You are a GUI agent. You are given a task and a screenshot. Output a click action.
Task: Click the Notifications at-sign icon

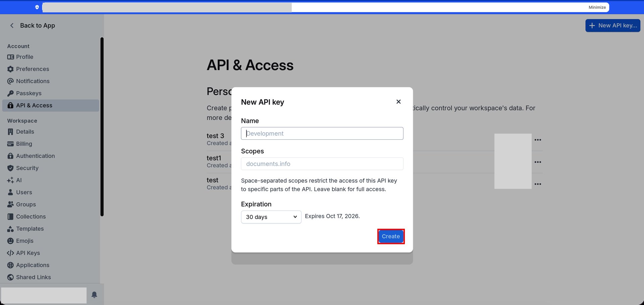tap(10, 81)
